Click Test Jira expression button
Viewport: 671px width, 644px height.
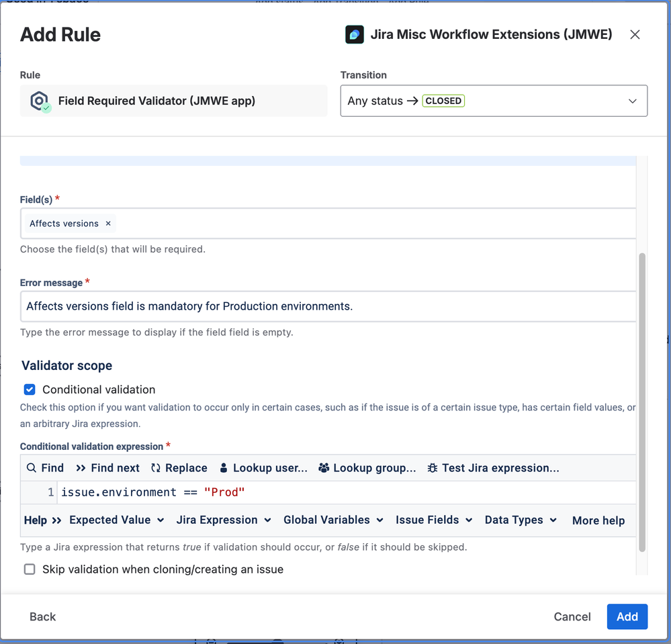tap(493, 467)
